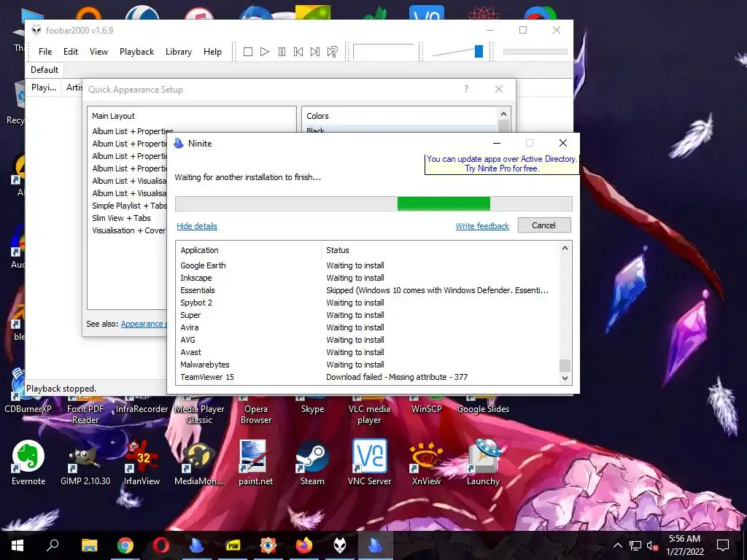Image resolution: width=747 pixels, height=560 pixels.
Task: Select Slim View + Tabs layout
Action: pos(122,218)
